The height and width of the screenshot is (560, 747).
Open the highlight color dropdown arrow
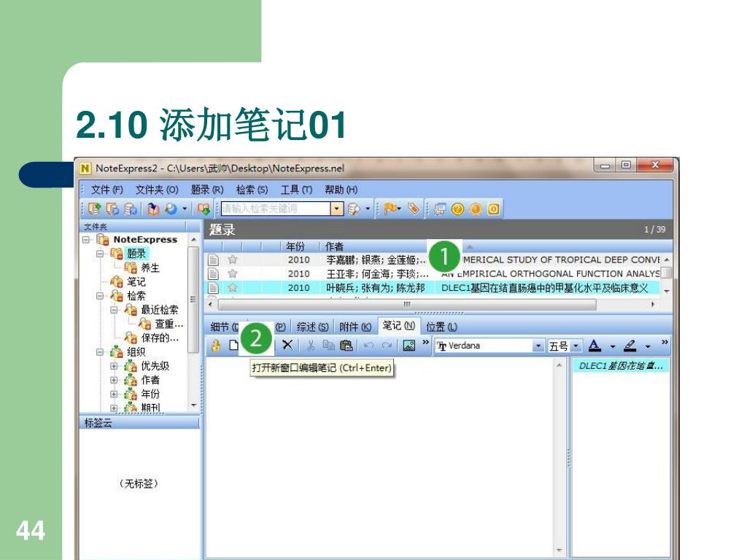[648, 346]
